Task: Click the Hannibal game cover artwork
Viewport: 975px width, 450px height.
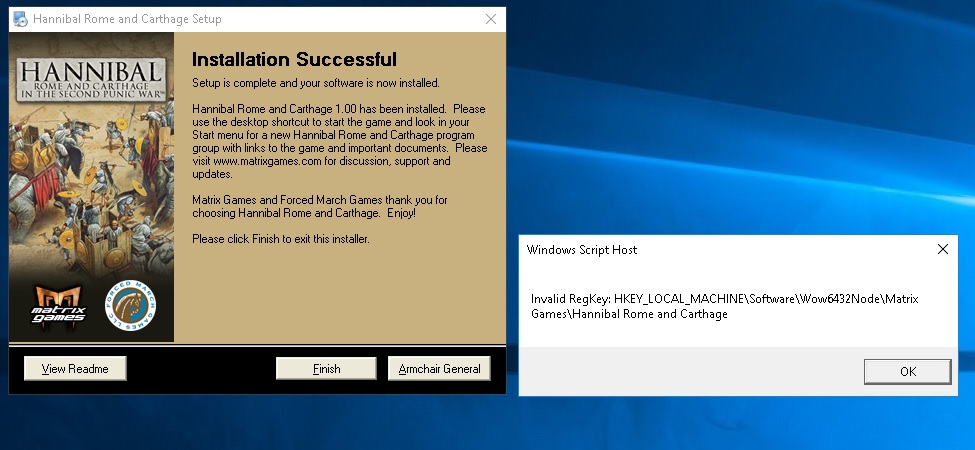Action: [x=91, y=186]
